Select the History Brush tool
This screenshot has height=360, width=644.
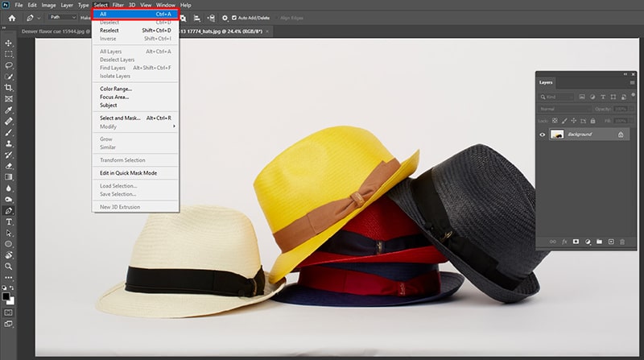pos(8,155)
